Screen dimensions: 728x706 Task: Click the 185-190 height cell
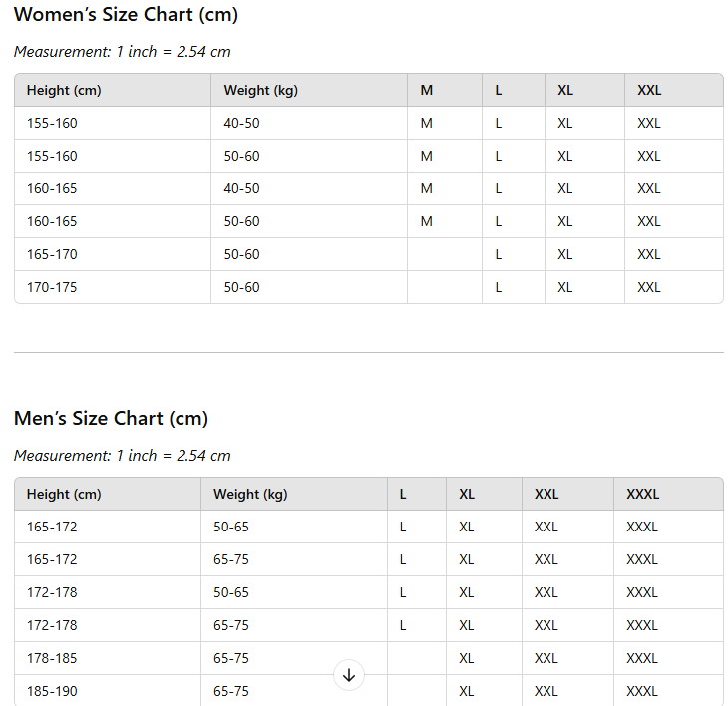click(52, 691)
